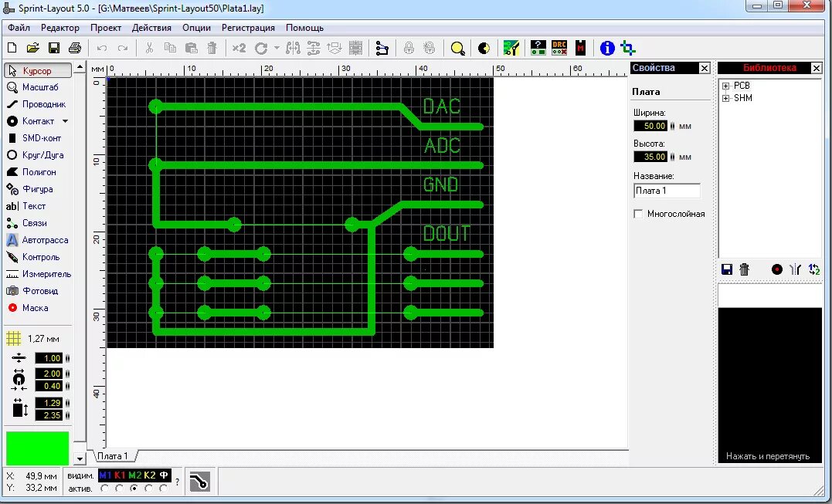Open a file using the folder icon
This screenshot has height=504, width=832.
(x=33, y=48)
